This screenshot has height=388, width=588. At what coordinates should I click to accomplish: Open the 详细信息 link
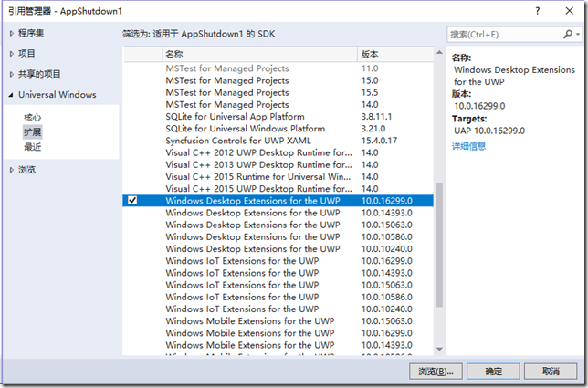(x=468, y=146)
